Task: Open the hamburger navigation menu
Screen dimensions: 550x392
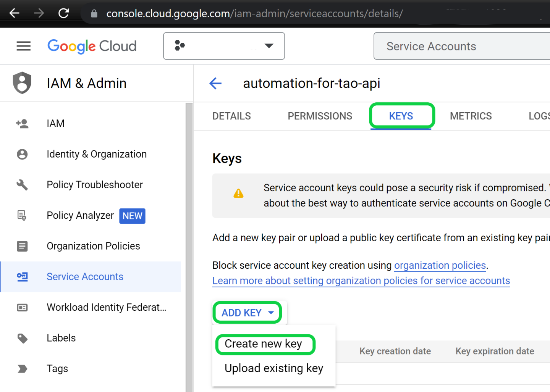Action: [x=23, y=46]
